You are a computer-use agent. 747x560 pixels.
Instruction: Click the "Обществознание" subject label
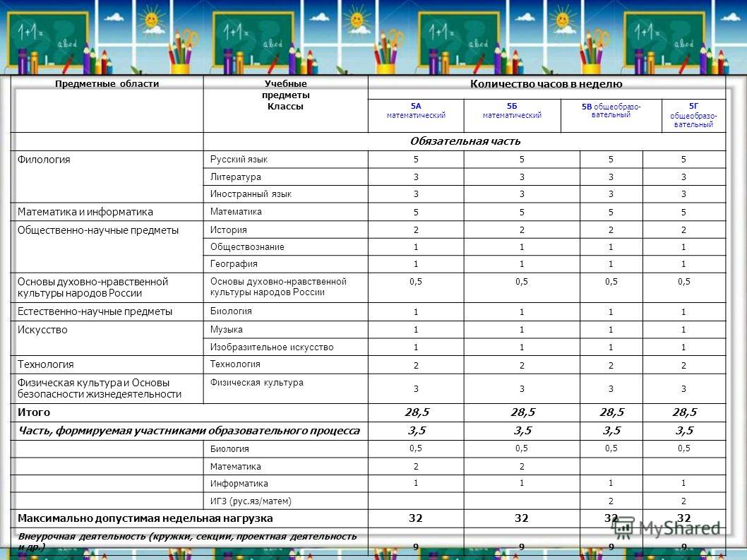247,247
